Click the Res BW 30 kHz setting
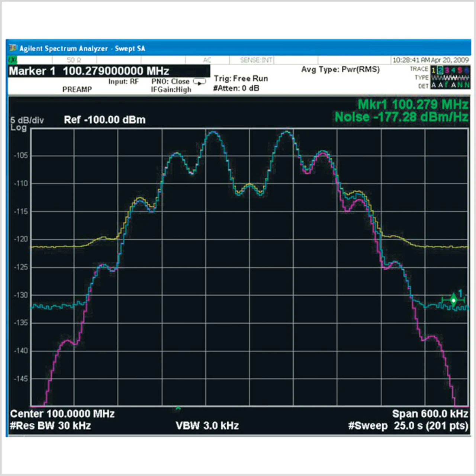Viewport: 476px width, 476px height. pyautogui.click(x=50, y=426)
